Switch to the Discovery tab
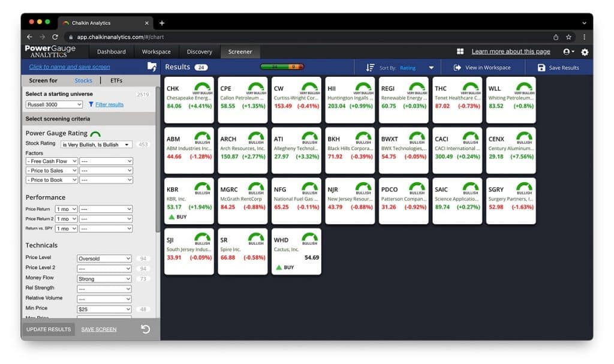Viewport: 614px width, 364px height. click(x=199, y=52)
